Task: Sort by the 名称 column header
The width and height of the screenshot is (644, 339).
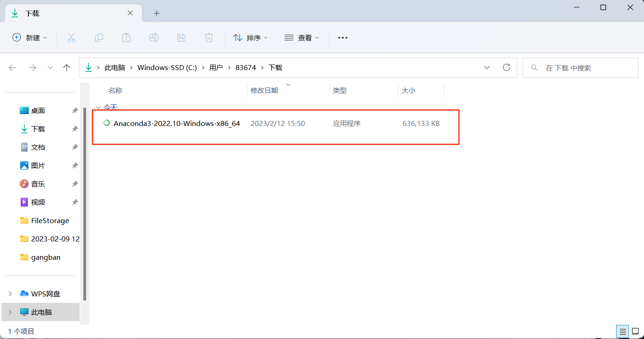Action: pyautogui.click(x=115, y=90)
